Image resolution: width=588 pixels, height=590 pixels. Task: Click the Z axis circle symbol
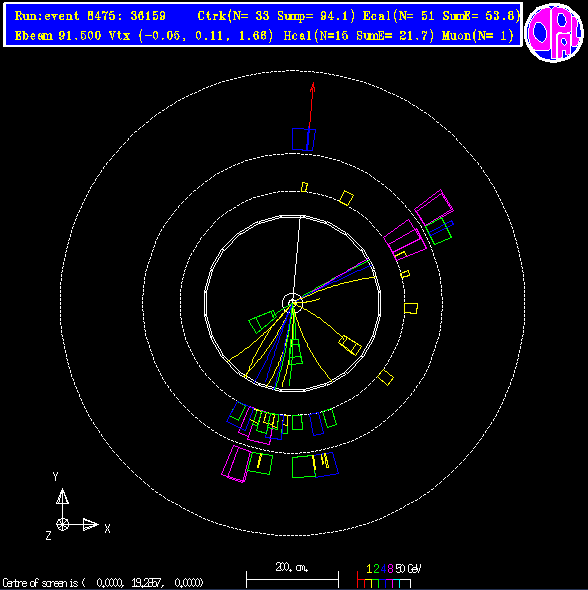[x=62, y=524]
